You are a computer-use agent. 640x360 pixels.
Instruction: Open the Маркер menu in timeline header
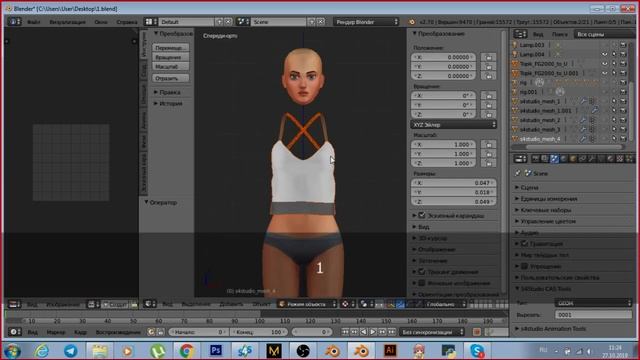56,332
